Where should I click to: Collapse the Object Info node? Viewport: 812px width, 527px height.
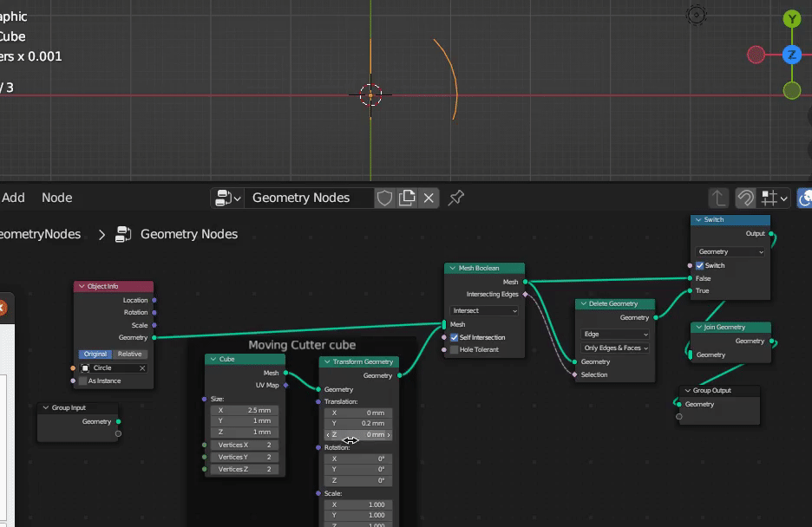tap(82, 286)
